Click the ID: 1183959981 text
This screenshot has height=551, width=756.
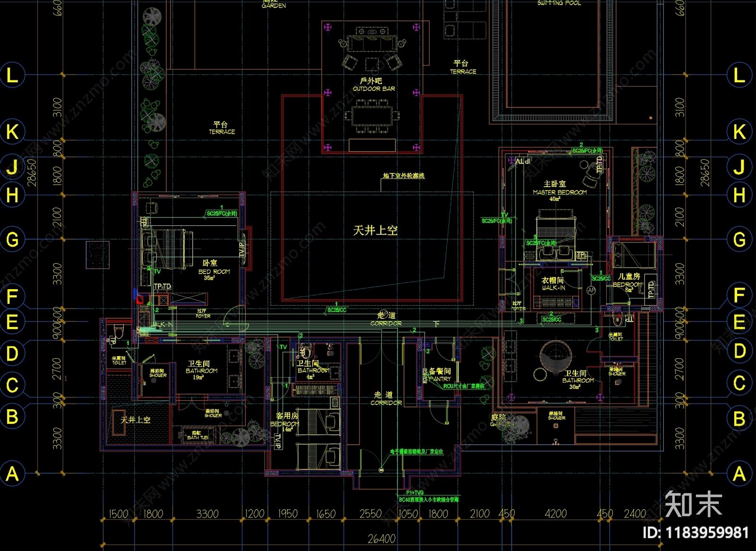[x=696, y=533]
